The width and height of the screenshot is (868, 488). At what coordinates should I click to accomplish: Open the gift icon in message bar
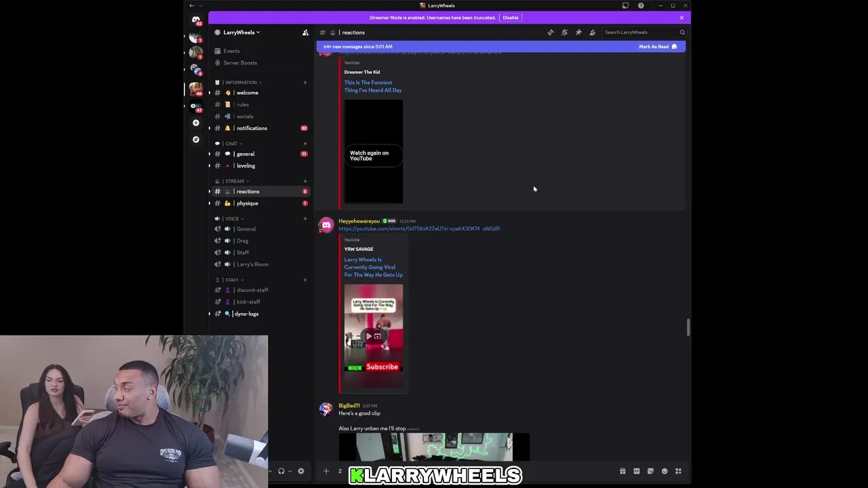click(x=623, y=471)
